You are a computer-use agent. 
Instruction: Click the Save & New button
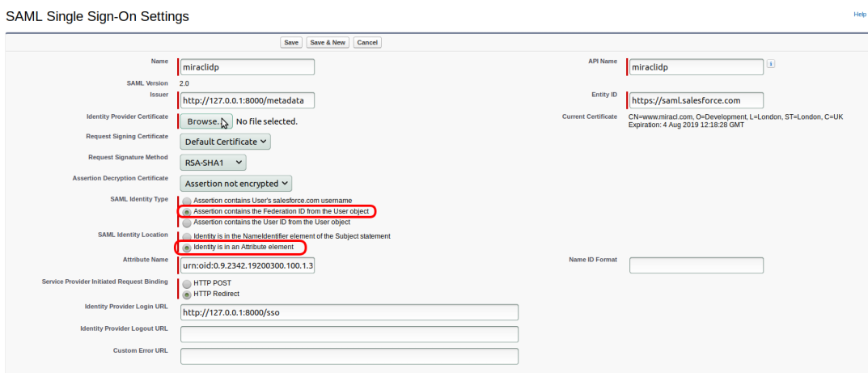pos(328,43)
